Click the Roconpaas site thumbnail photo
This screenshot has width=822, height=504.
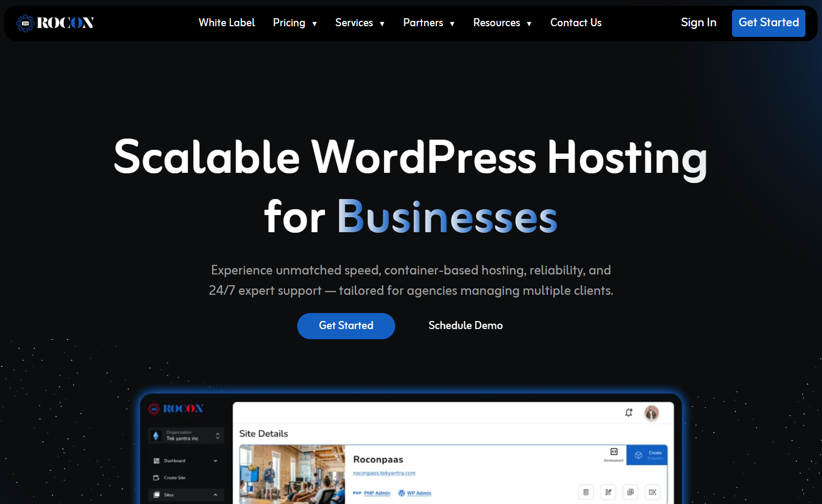pyautogui.click(x=292, y=475)
